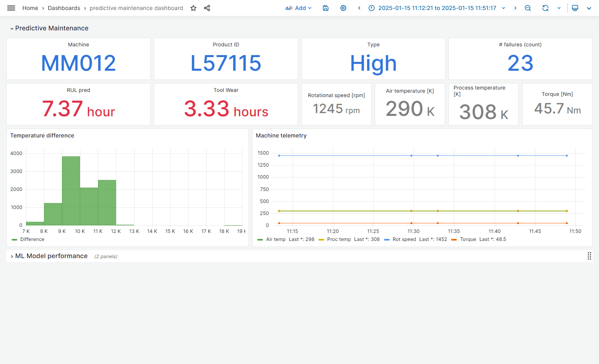This screenshot has width=599, height=364.
Task: Toggle Torque series in legend
Action: (x=468, y=239)
